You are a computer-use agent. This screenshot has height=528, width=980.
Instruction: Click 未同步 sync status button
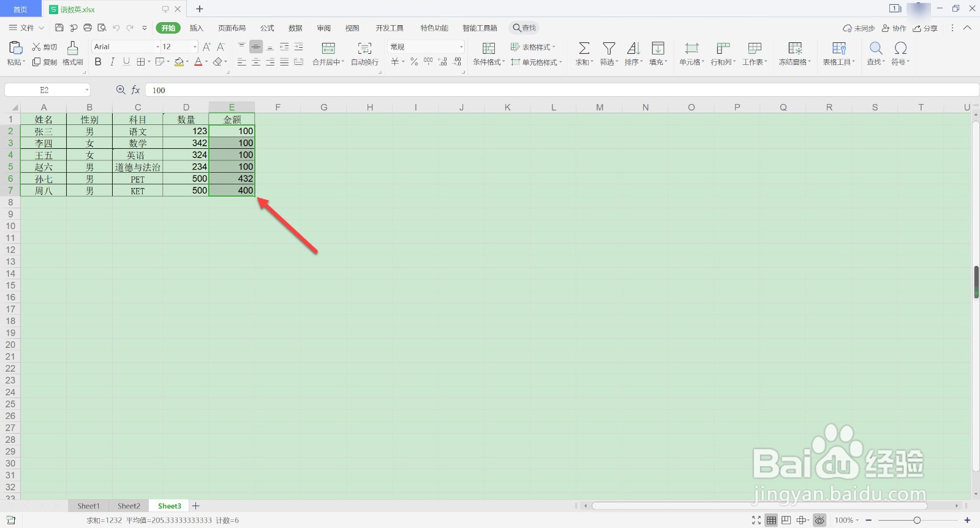(859, 28)
